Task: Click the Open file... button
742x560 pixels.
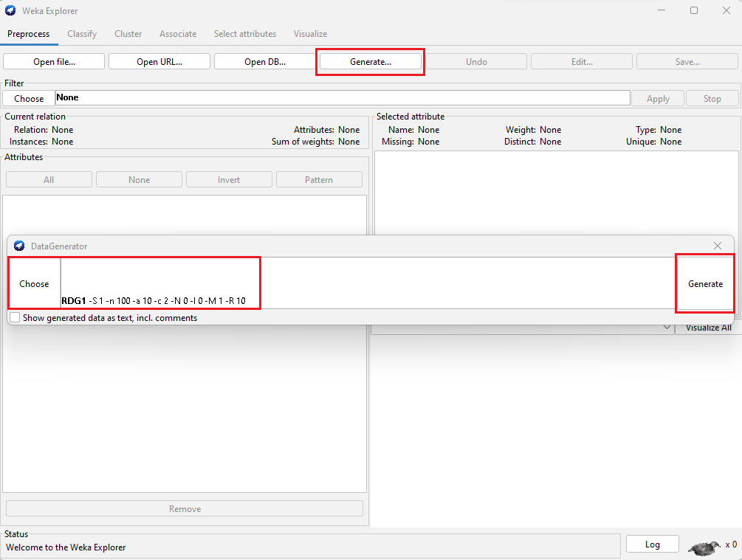Action: [54, 61]
